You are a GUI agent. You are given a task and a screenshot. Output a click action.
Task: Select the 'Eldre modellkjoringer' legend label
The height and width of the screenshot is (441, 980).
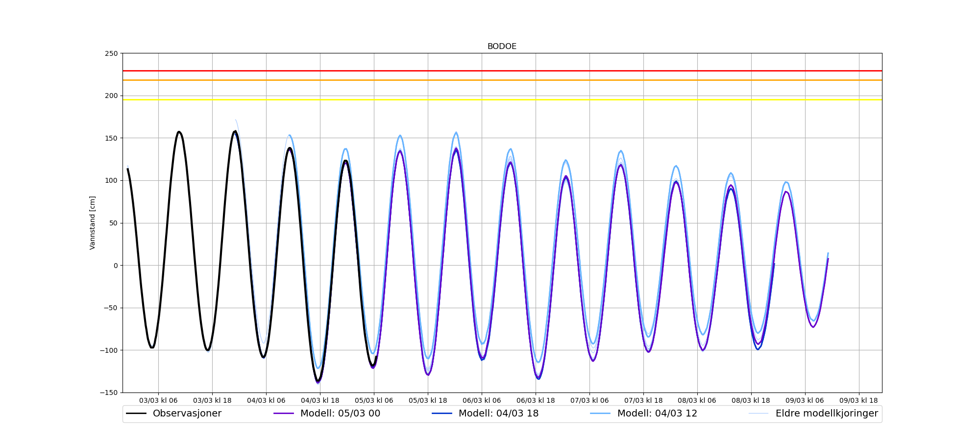click(x=826, y=414)
